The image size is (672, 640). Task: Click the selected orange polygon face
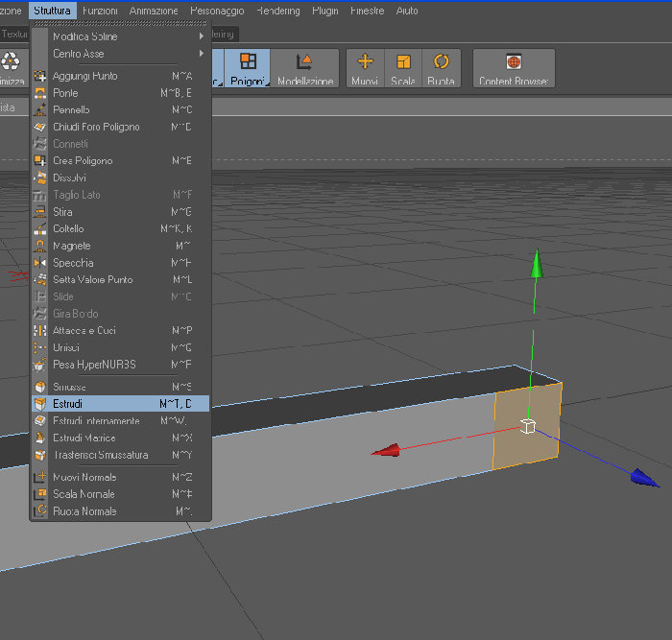pyautogui.click(x=527, y=426)
